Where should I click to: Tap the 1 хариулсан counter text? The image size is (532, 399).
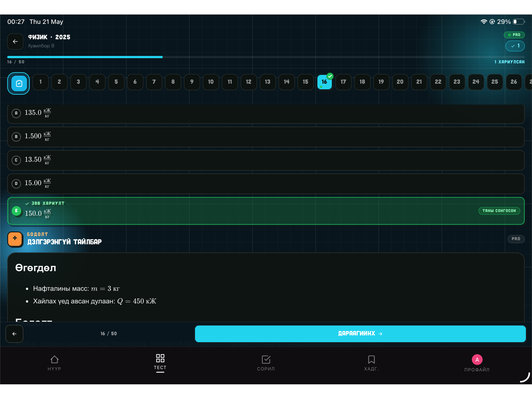pyautogui.click(x=509, y=62)
